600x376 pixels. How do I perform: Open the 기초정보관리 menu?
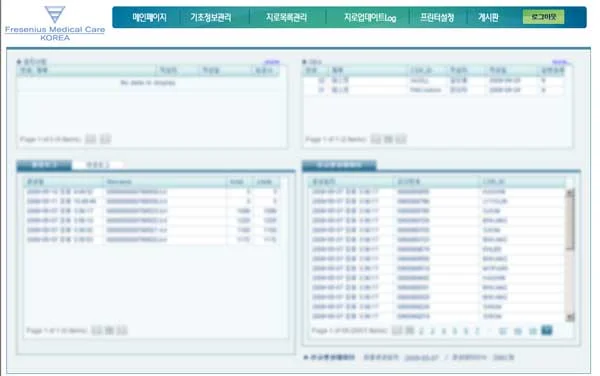(x=210, y=17)
